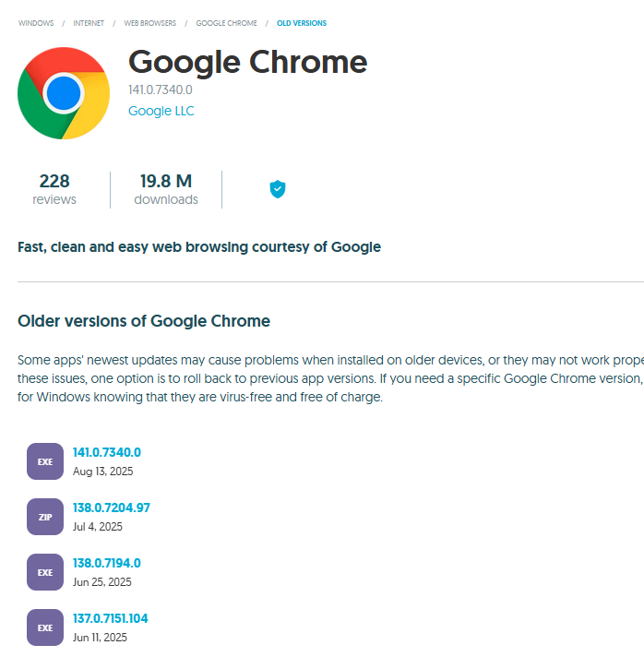Click the 19.8 M downloads stat
This screenshot has width=644, height=657.
click(x=166, y=189)
